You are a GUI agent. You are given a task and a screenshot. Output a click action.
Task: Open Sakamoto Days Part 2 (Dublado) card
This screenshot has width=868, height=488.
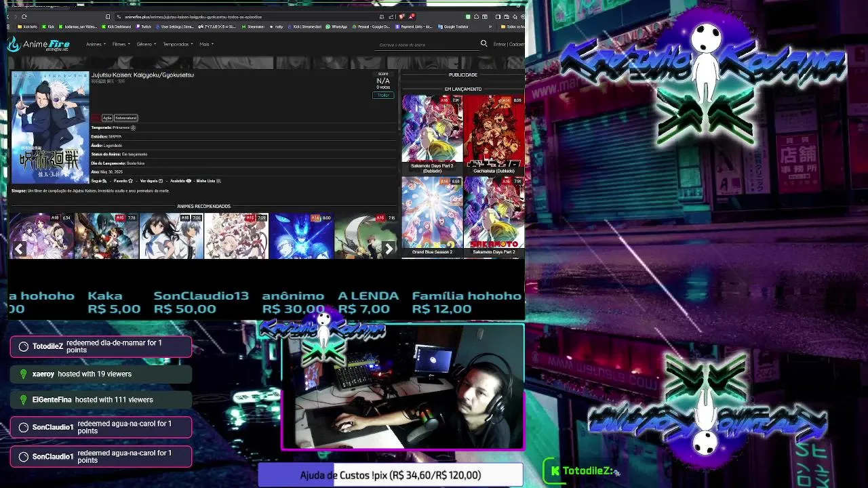tap(432, 134)
